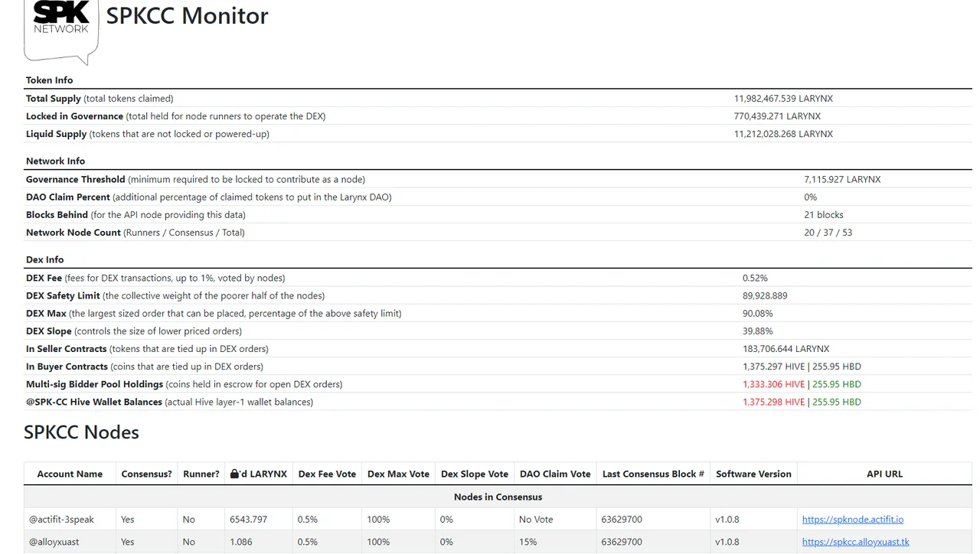Click the No Vote cell for actifit-3speak
980x554 pixels.
(x=555, y=519)
